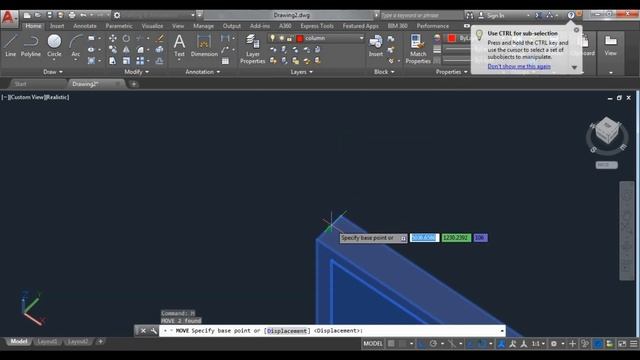Open the annotation scale 1:1 dropdown

point(538,344)
